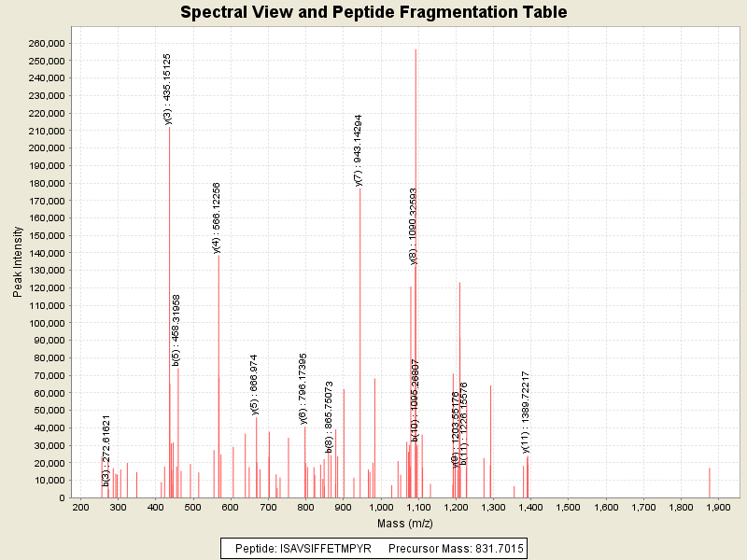Click the y(5) : 666.974 peak label

pyautogui.click(x=254, y=384)
